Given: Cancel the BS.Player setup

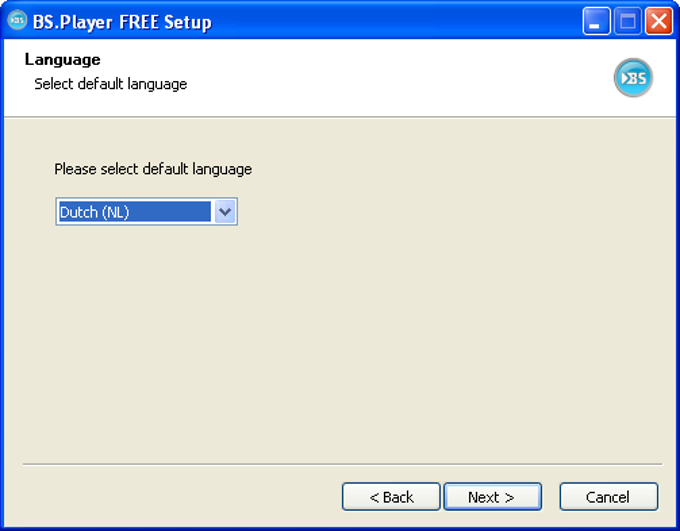Looking at the screenshot, I should pos(608,497).
